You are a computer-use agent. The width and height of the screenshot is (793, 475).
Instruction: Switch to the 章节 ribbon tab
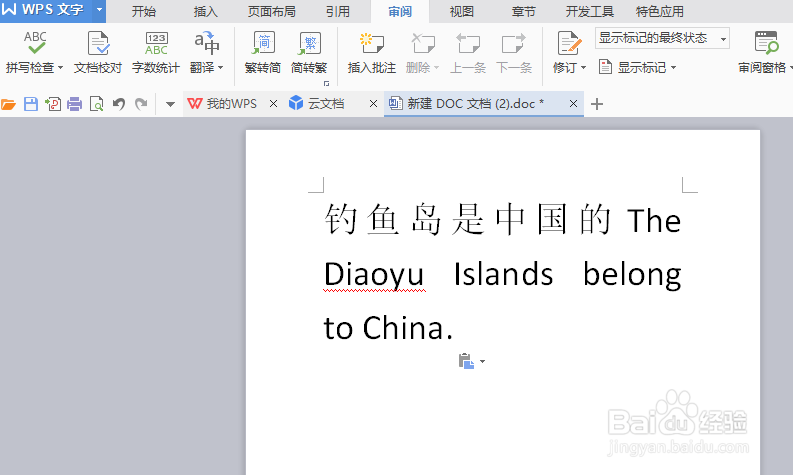[x=523, y=11]
